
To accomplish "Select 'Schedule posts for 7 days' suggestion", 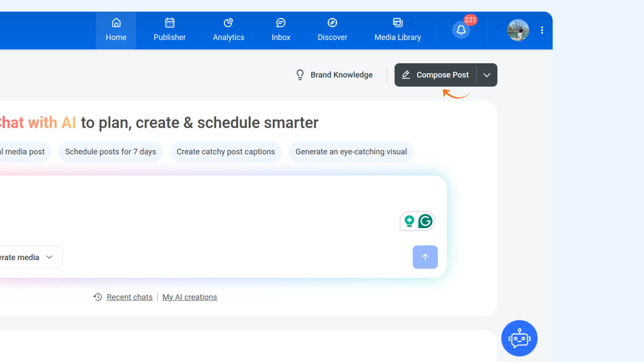I will click(110, 152).
